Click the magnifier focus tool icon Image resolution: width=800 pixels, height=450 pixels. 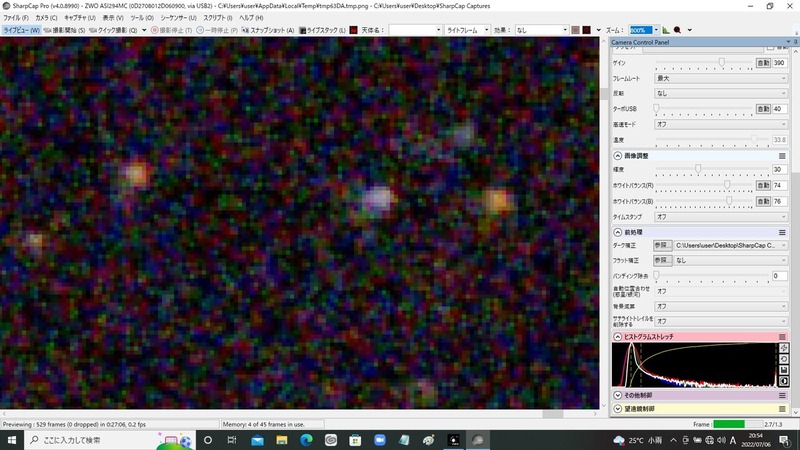click(678, 30)
